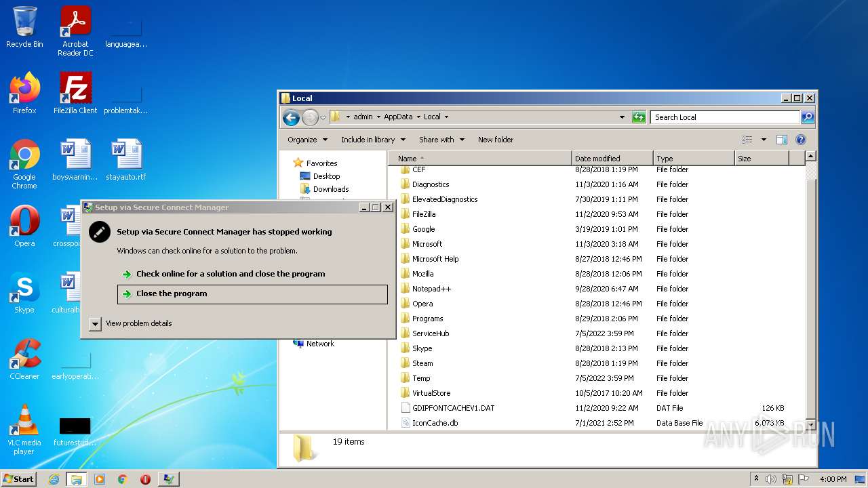
Task: Click Explorer Back navigation arrow
Action: pos(292,117)
